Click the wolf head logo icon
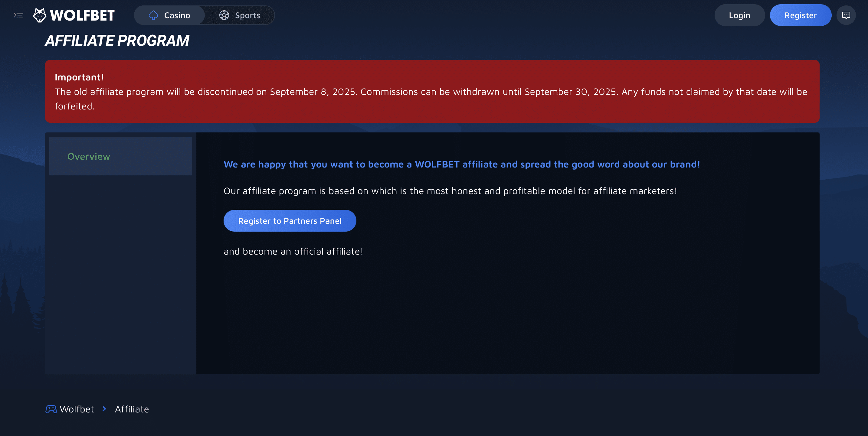Image resolution: width=868 pixels, height=436 pixels. (x=40, y=15)
